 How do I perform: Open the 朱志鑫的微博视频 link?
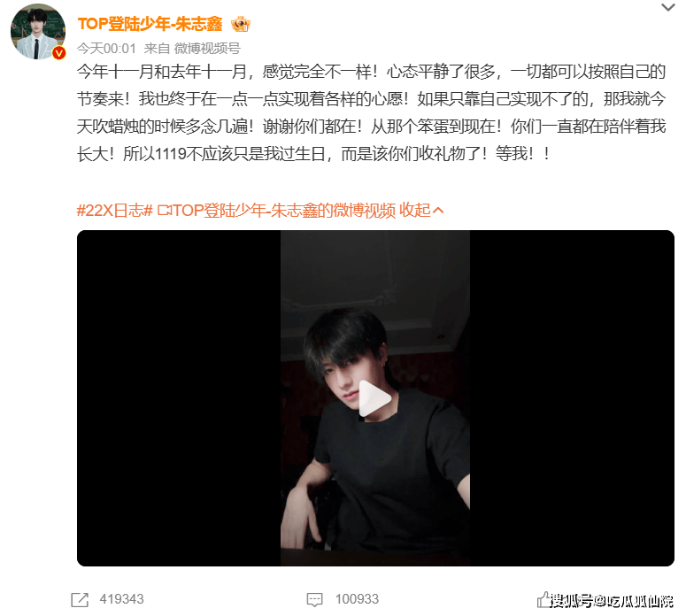pos(284,211)
